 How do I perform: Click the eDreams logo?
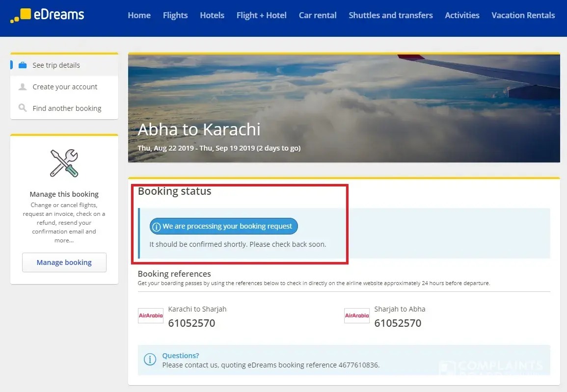(x=47, y=15)
